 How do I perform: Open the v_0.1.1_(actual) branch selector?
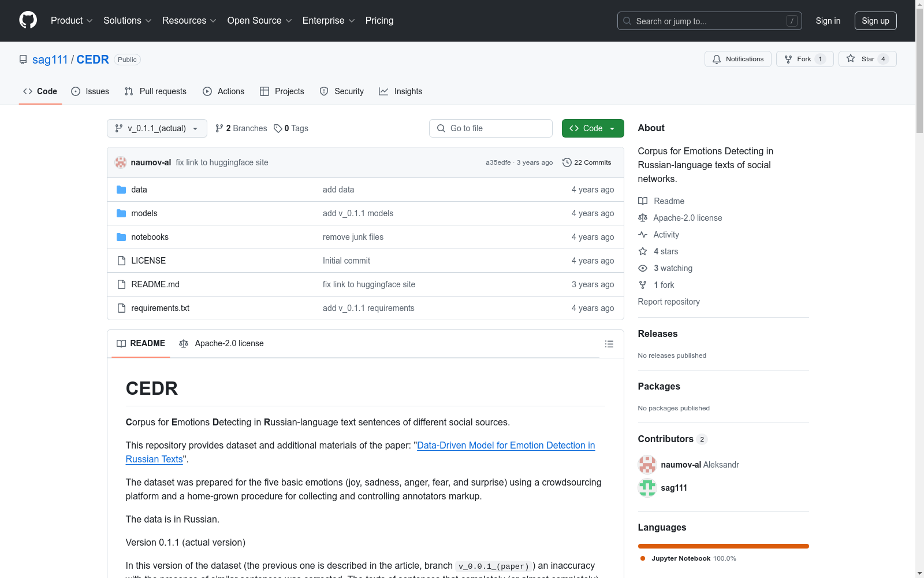(x=157, y=128)
